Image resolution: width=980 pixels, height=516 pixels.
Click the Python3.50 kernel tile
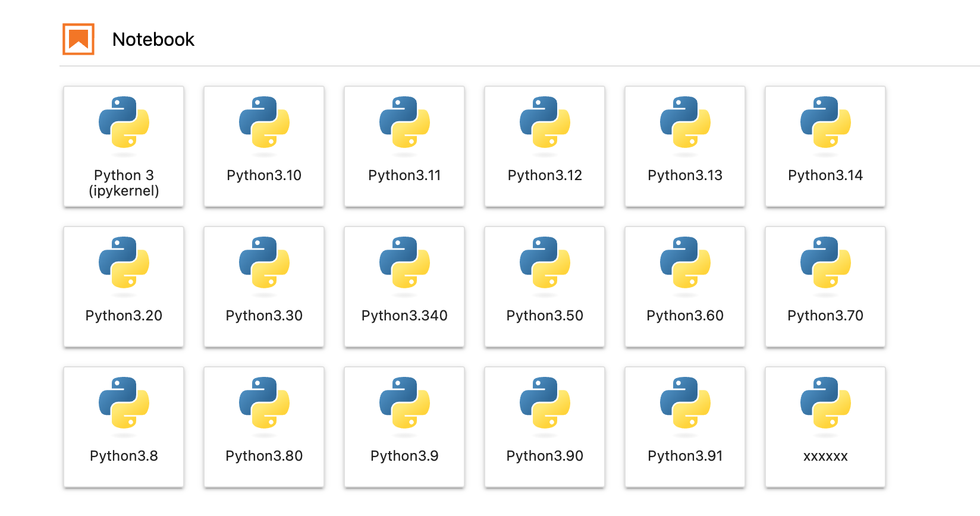(545, 287)
